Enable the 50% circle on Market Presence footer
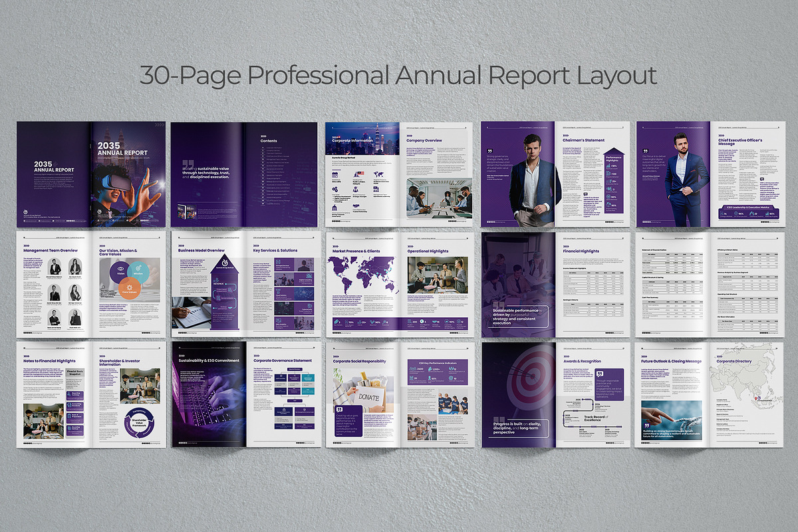This screenshot has width=798, height=532. [377, 323]
